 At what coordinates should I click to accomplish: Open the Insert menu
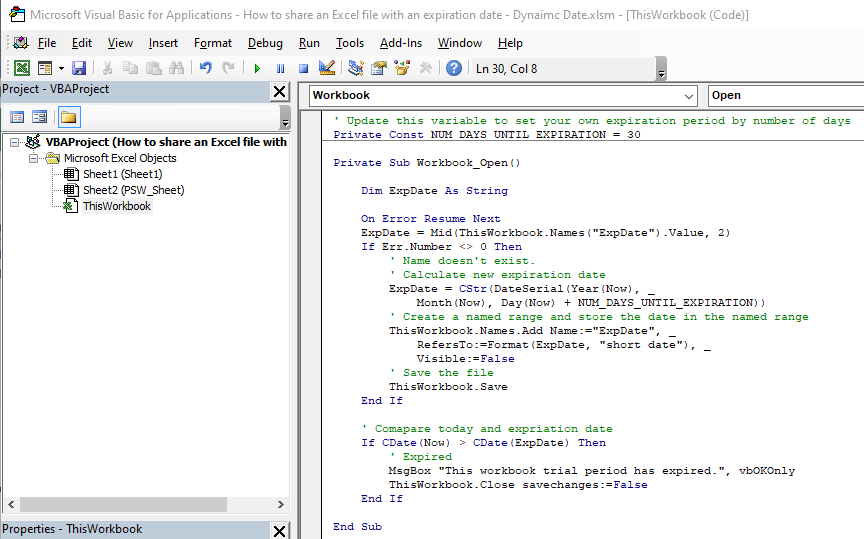pyautogui.click(x=163, y=43)
